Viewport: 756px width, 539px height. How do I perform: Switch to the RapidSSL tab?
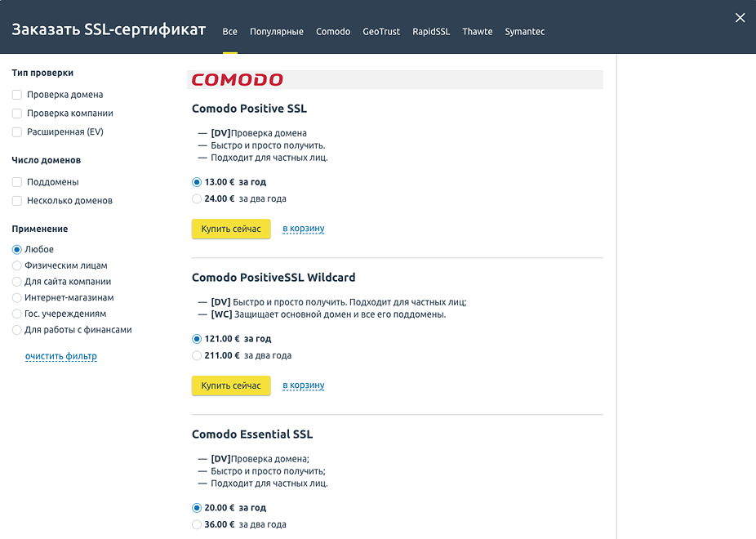click(x=430, y=32)
